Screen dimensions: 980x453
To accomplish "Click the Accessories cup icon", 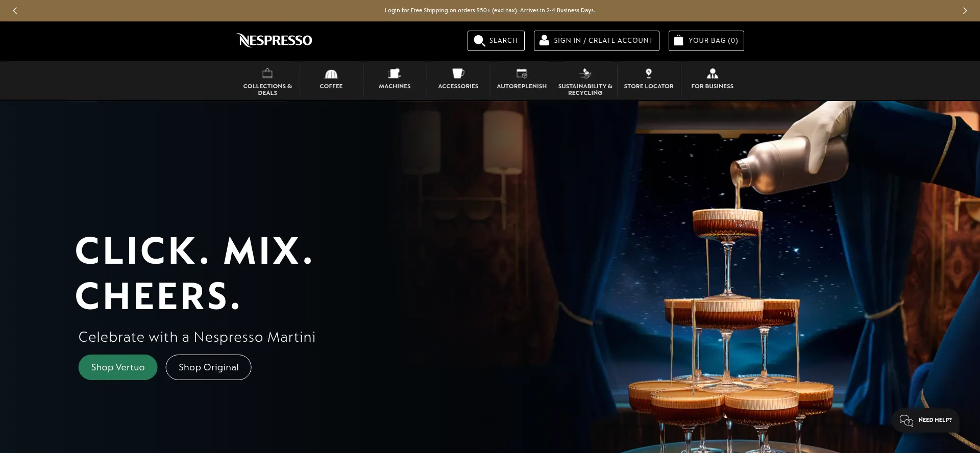I will pyautogui.click(x=458, y=73).
